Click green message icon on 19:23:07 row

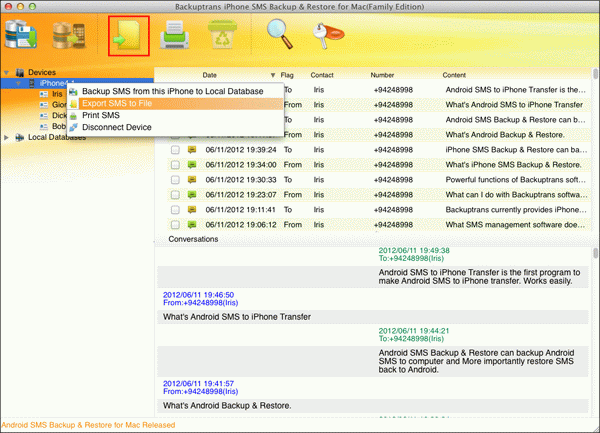click(x=192, y=194)
